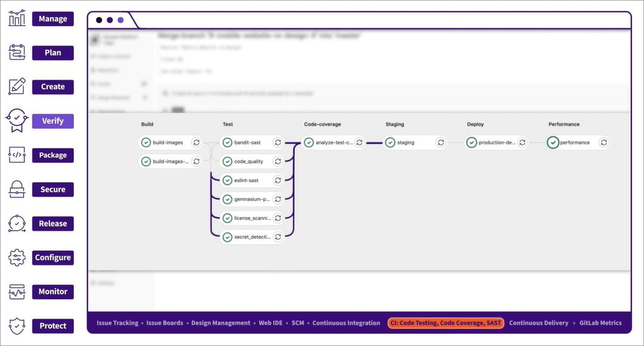Retry the gemnasium-p... job

click(x=278, y=199)
